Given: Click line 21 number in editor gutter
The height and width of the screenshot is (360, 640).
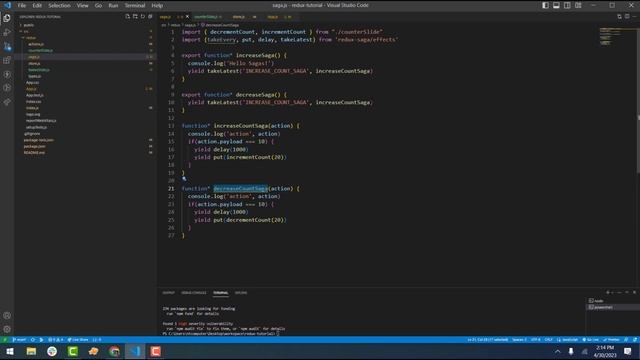Looking at the screenshot, I should tap(171, 189).
